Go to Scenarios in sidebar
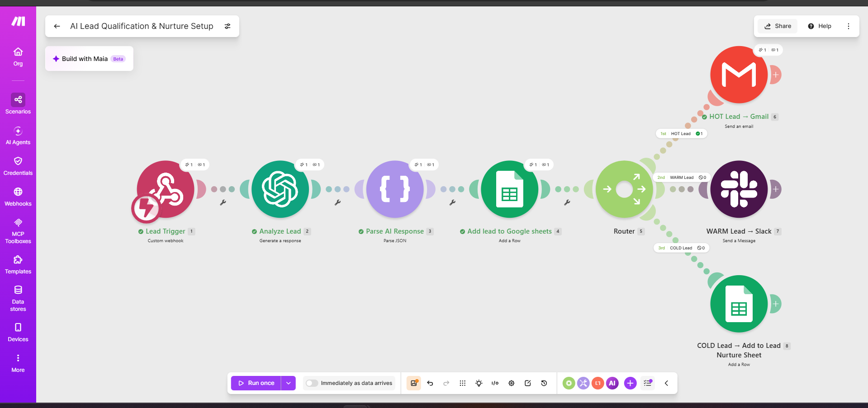This screenshot has height=408, width=868. pos(18,104)
